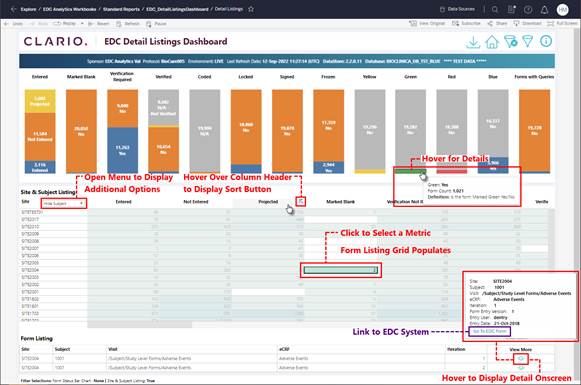
Task: Open the Replay dropdown arrow
Action: click(82, 24)
